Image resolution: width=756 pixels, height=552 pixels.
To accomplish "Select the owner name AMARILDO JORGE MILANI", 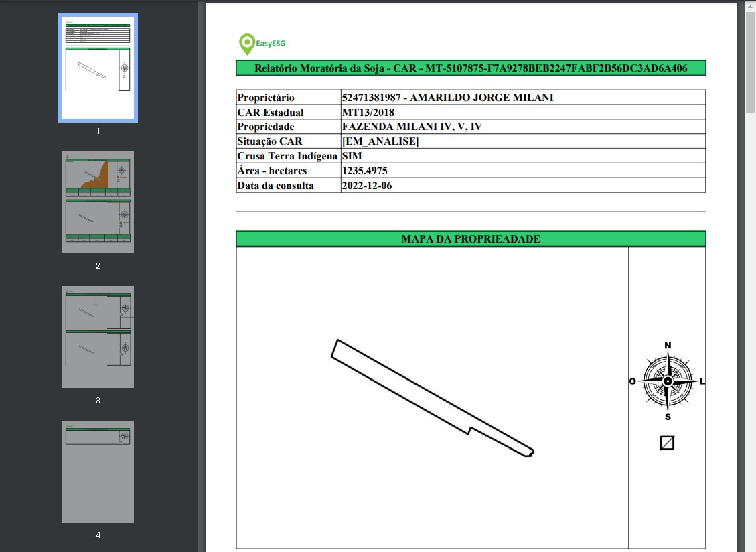I will 481,98.
